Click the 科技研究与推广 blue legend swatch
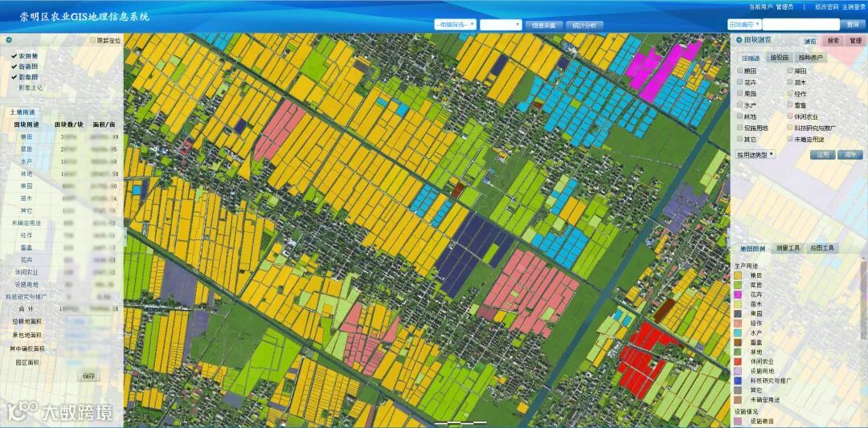Image resolution: width=868 pixels, height=428 pixels. (738, 380)
